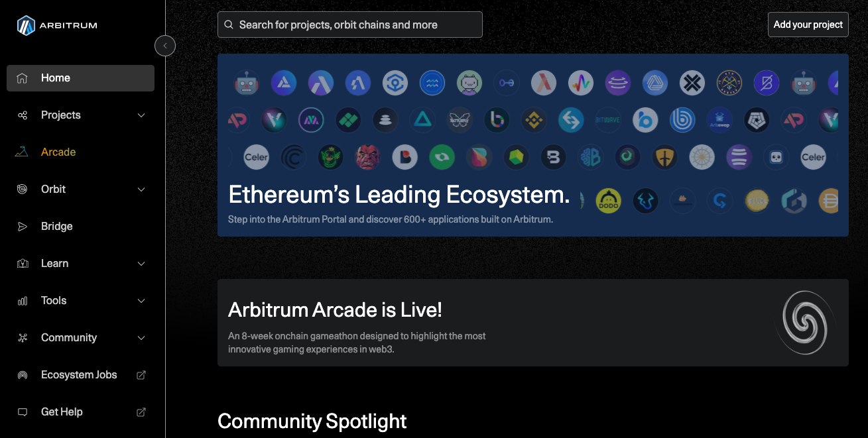Click the spiral icon on the Arcade banner
The height and width of the screenshot is (438, 868).
[x=804, y=323]
